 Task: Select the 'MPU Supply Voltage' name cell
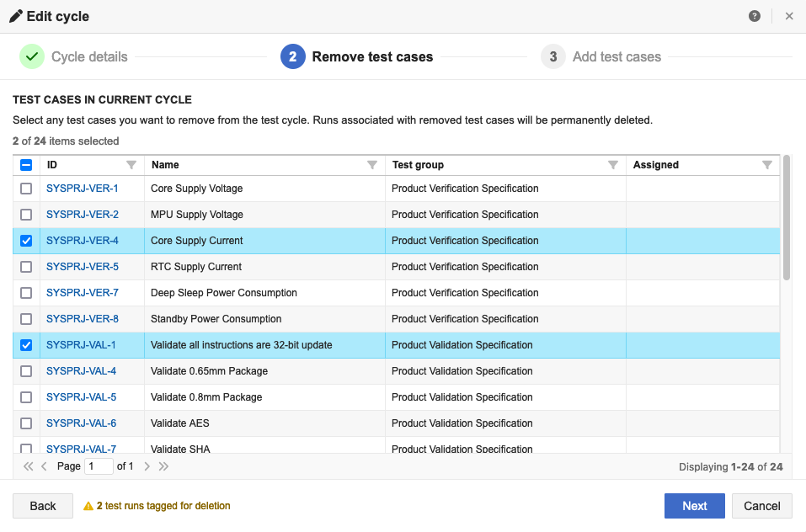coord(264,215)
